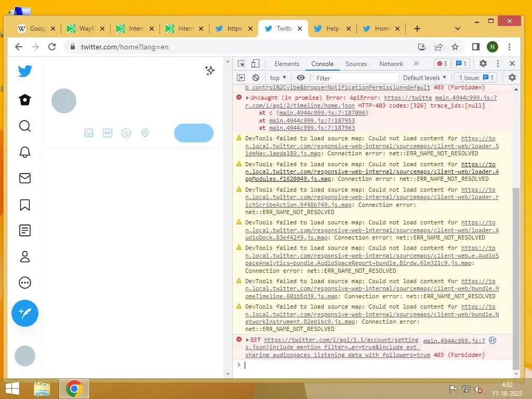Select DevTools inspect element picker icon
The width and height of the screenshot is (532, 399).
pos(241,64)
